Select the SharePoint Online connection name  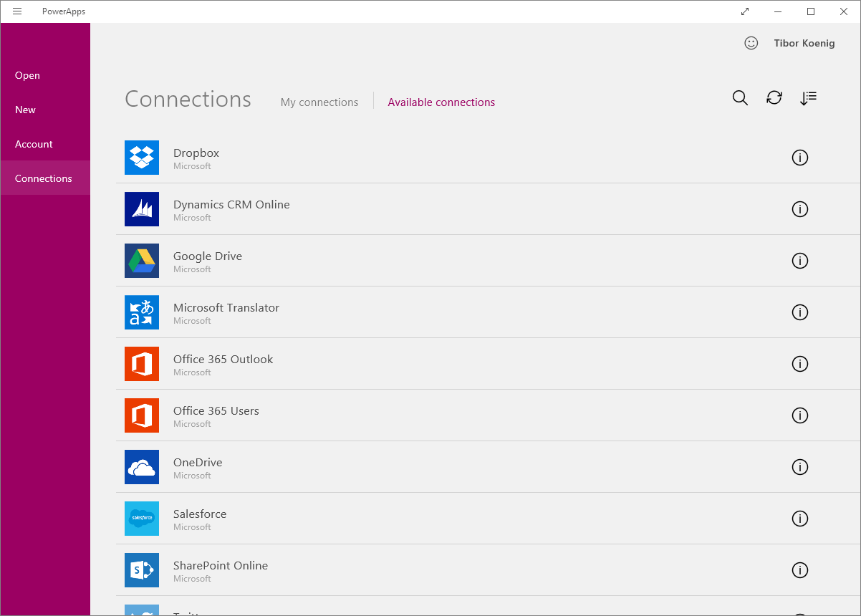click(x=221, y=565)
